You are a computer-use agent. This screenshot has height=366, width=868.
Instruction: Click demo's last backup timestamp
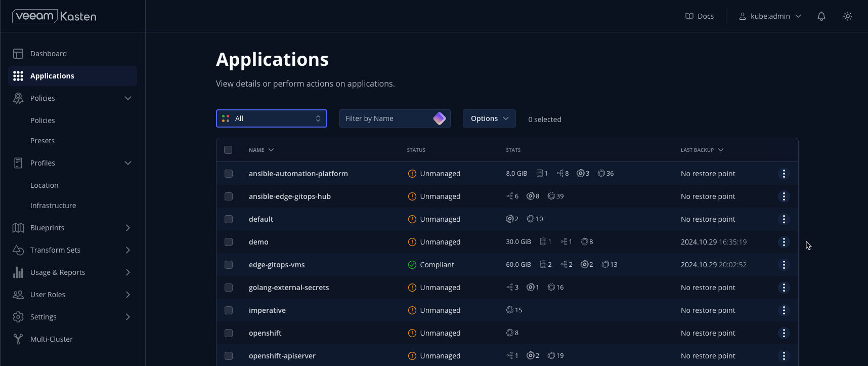click(x=714, y=242)
